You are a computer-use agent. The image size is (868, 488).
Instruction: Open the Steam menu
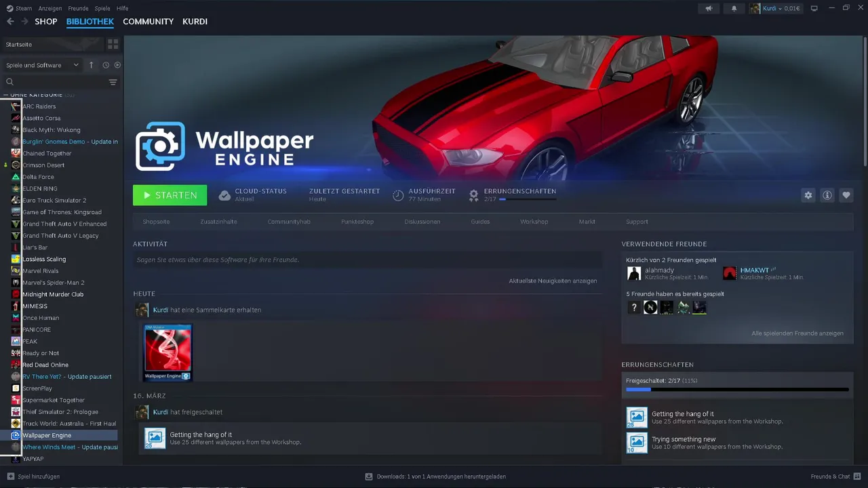pos(20,8)
